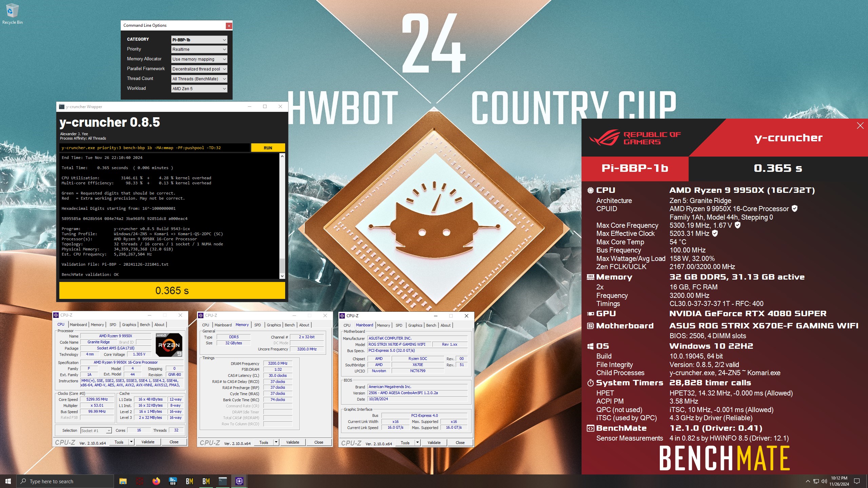Click the console window icon on taskbar
Image resolution: width=868 pixels, height=488 pixels.
[222, 481]
